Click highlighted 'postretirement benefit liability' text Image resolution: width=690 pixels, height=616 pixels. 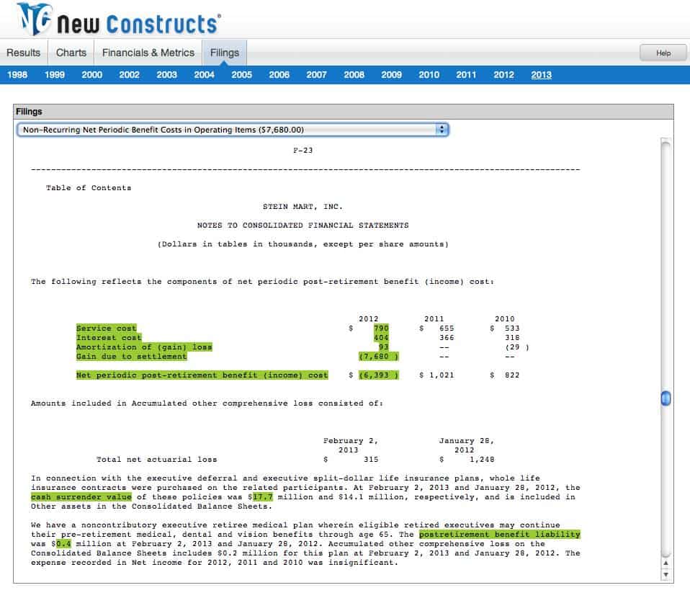point(499,535)
